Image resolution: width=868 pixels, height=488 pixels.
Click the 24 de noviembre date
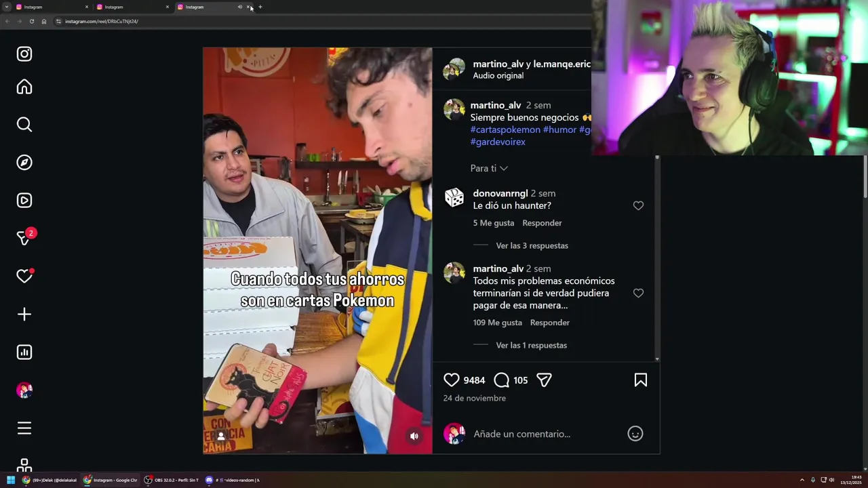pyautogui.click(x=475, y=398)
